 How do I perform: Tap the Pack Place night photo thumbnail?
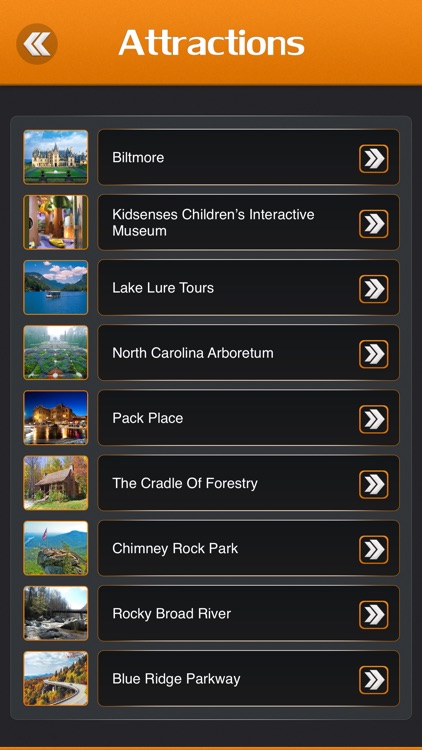click(56, 418)
